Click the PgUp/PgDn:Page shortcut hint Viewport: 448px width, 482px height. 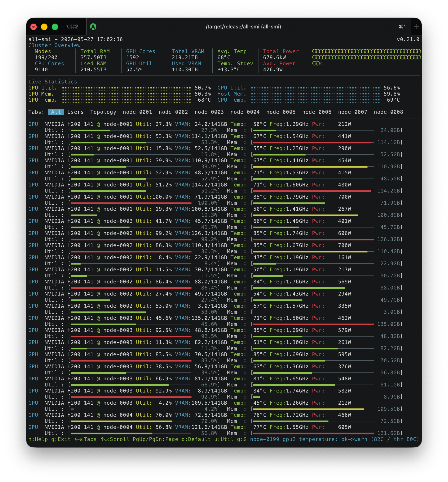click(x=156, y=439)
